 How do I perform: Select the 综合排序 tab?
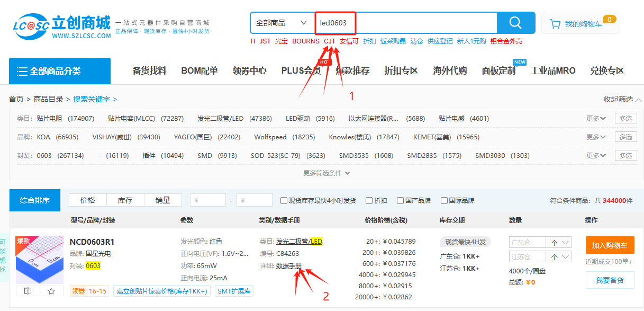pos(35,200)
